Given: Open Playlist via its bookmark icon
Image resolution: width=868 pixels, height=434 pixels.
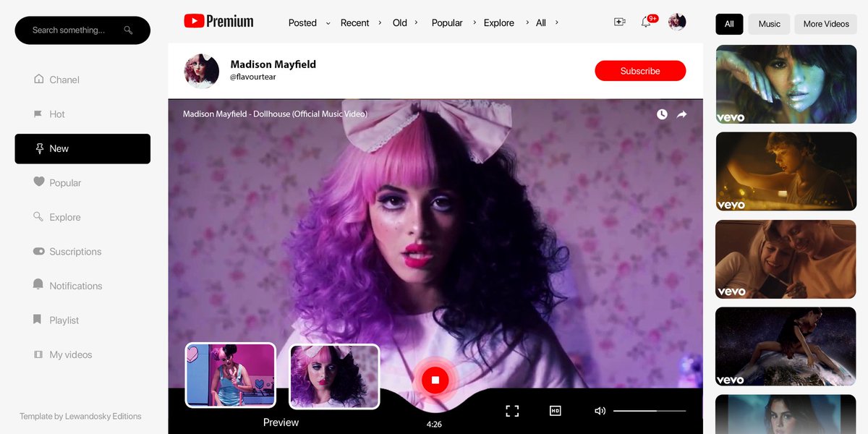Looking at the screenshot, I should coord(38,320).
